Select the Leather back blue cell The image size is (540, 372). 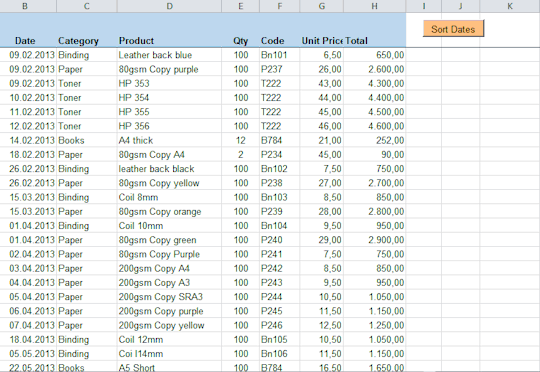click(169, 55)
